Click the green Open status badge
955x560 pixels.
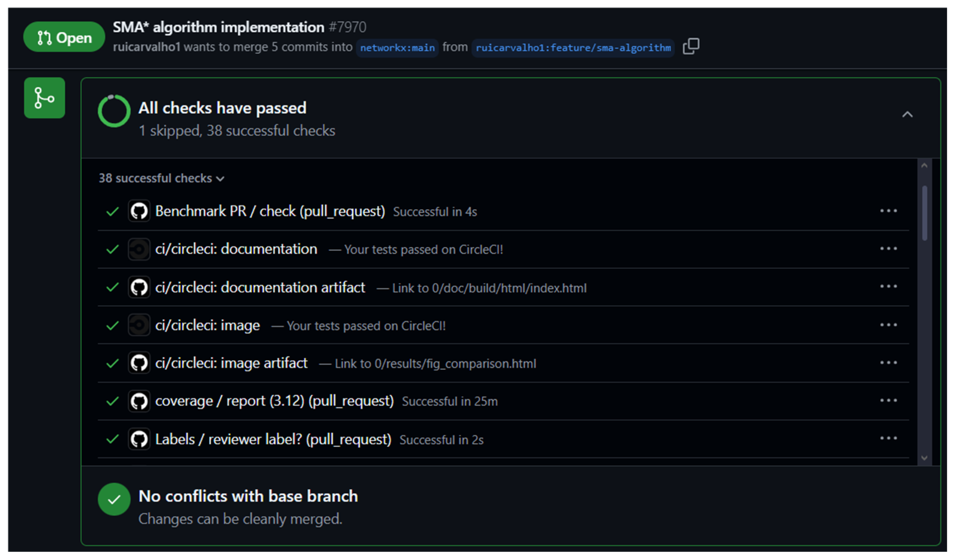pos(64,38)
